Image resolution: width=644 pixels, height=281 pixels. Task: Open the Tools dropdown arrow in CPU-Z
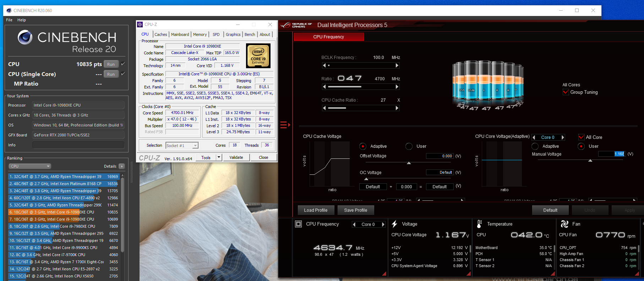tap(219, 157)
